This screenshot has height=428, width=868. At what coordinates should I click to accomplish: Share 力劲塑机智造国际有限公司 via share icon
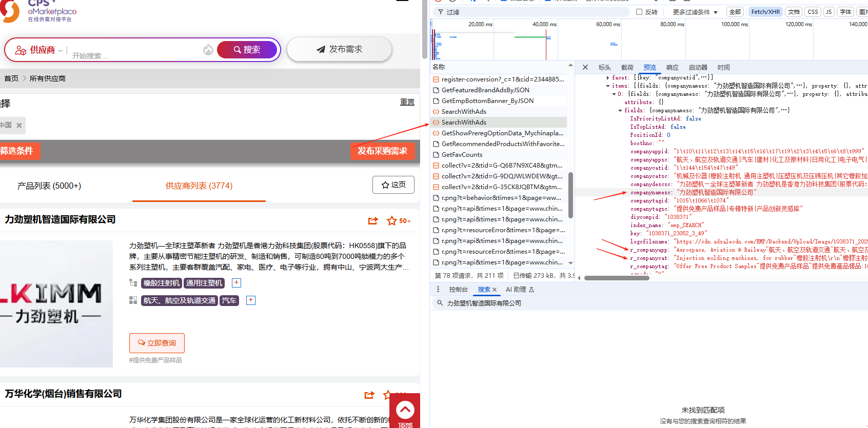[x=373, y=220]
